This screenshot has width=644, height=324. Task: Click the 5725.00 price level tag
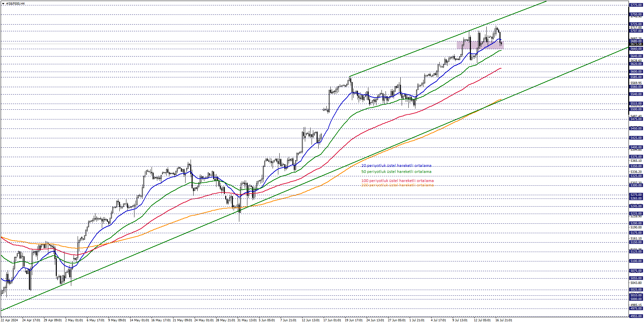[636, 24]
